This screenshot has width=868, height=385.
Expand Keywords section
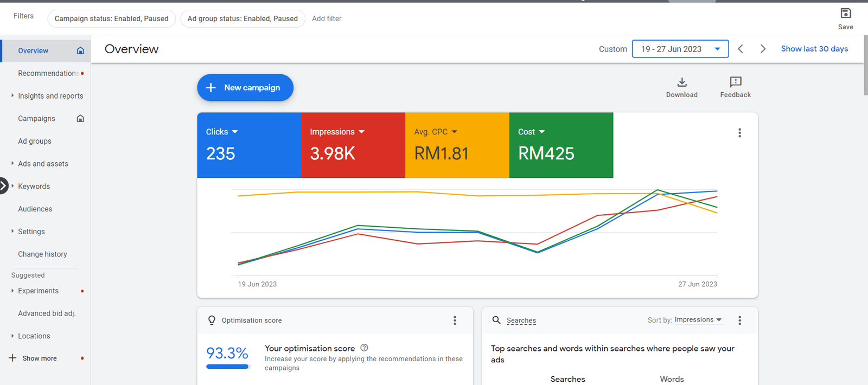click(12, 186)
